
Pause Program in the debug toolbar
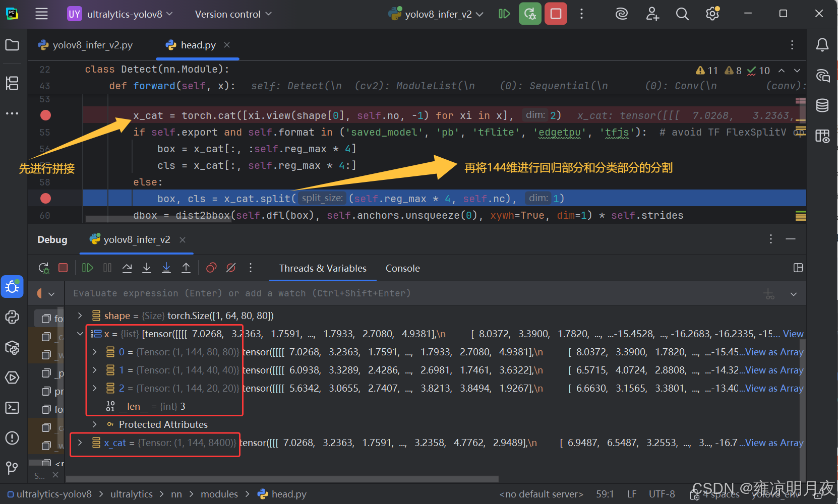point(107,268)
